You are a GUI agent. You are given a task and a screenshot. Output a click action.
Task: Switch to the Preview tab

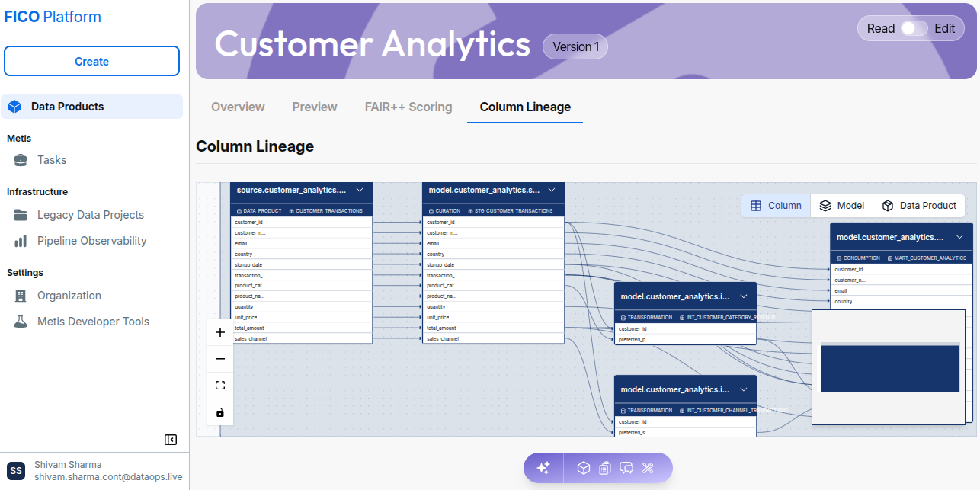pos(315,107)
